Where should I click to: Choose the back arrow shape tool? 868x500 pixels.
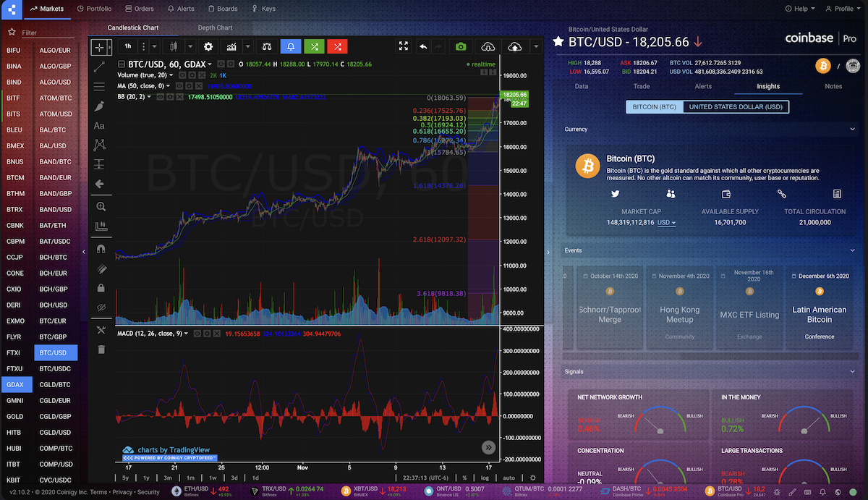tap(99, 184)
